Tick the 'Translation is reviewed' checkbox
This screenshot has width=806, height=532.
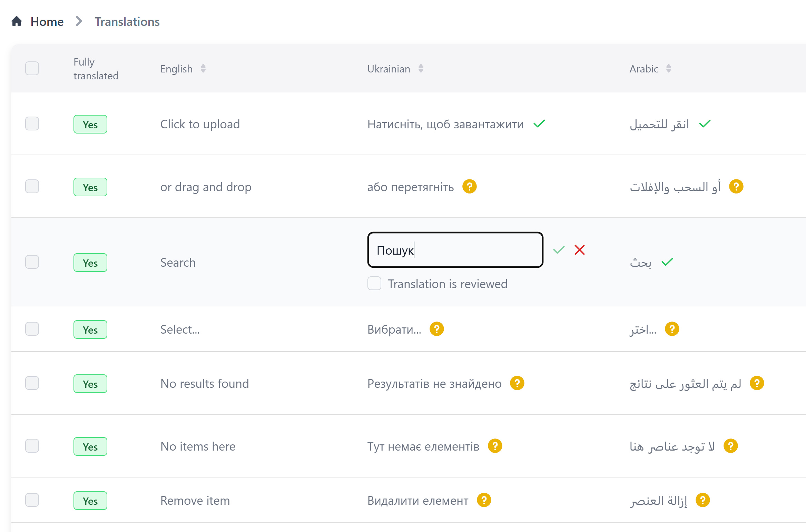374,284
